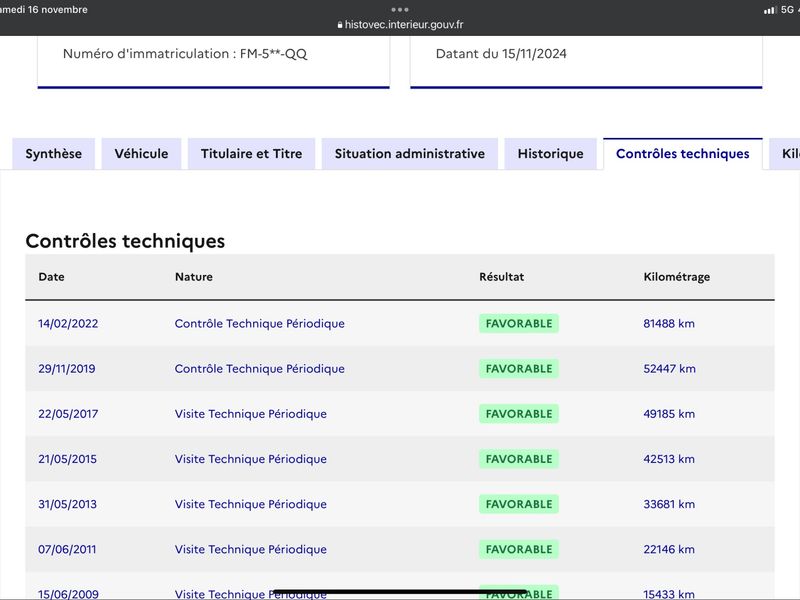Tap the cellular signal bars icon
The image size is (800, 600).
pyautogui.click(x=769, y=10)
